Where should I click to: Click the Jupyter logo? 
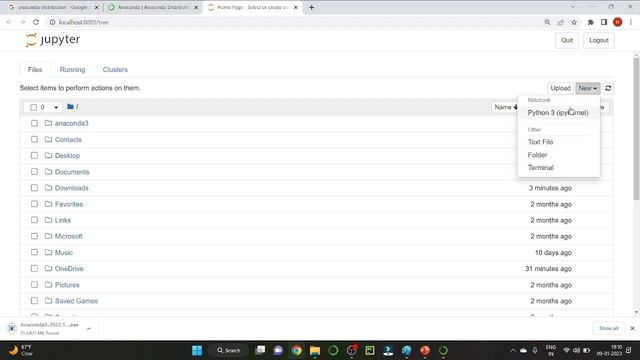[52, 40]
